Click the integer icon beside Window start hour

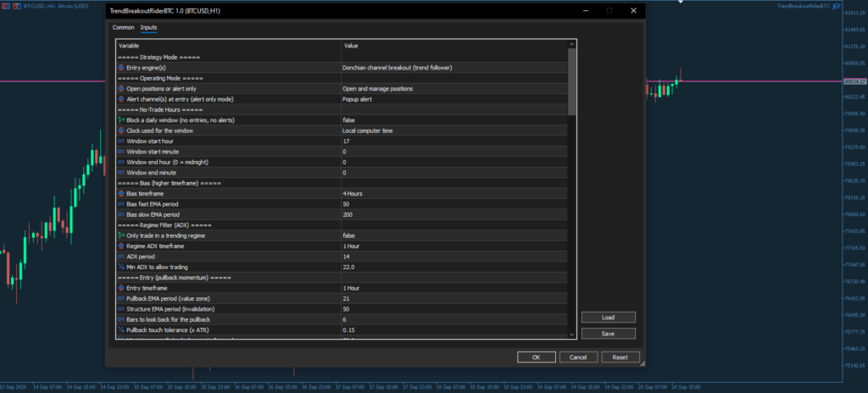121,141
